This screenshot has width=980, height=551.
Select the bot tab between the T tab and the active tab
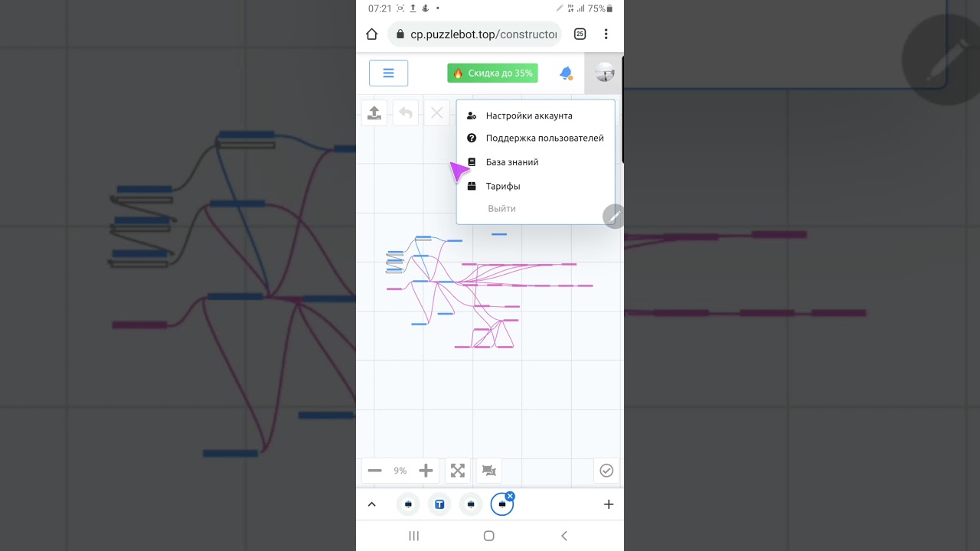coord(471,504)
